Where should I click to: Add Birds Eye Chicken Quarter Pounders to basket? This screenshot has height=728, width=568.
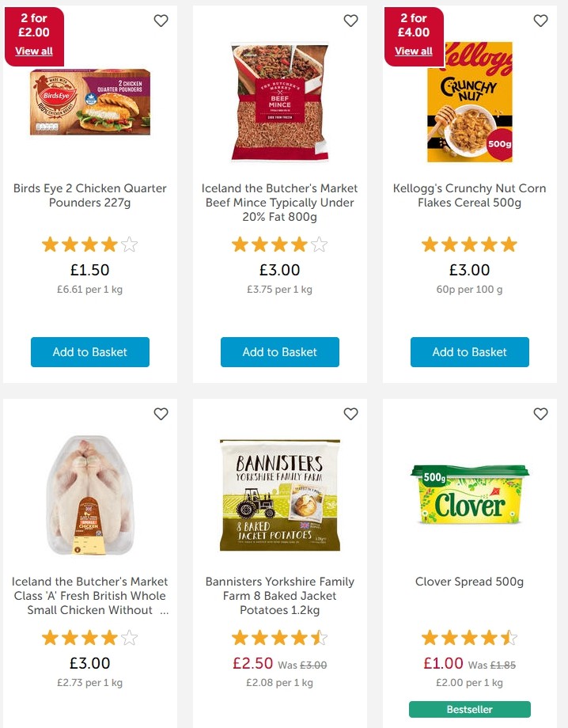90,352
